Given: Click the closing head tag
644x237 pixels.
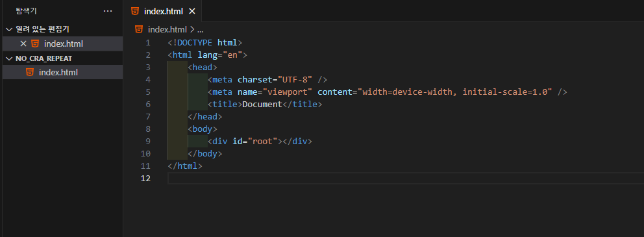Looking at the screenshot, I should pyautogui.click(x=205, y=117).
